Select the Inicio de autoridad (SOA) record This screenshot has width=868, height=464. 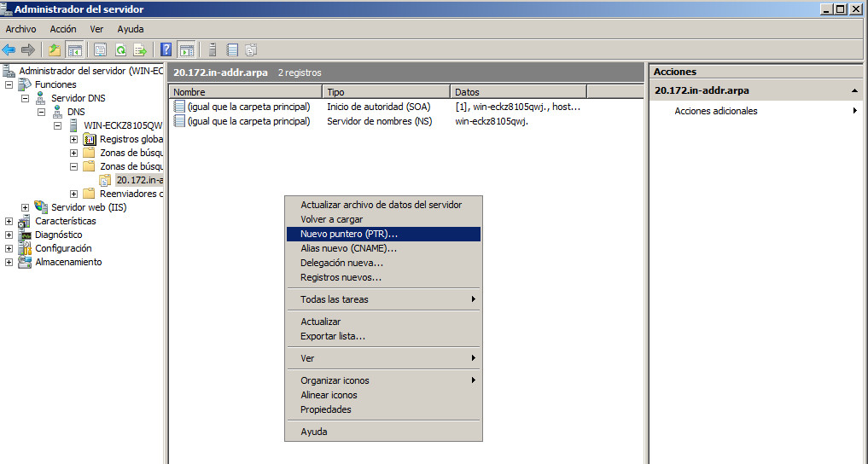pyautogui.click(x=378, y=107)
